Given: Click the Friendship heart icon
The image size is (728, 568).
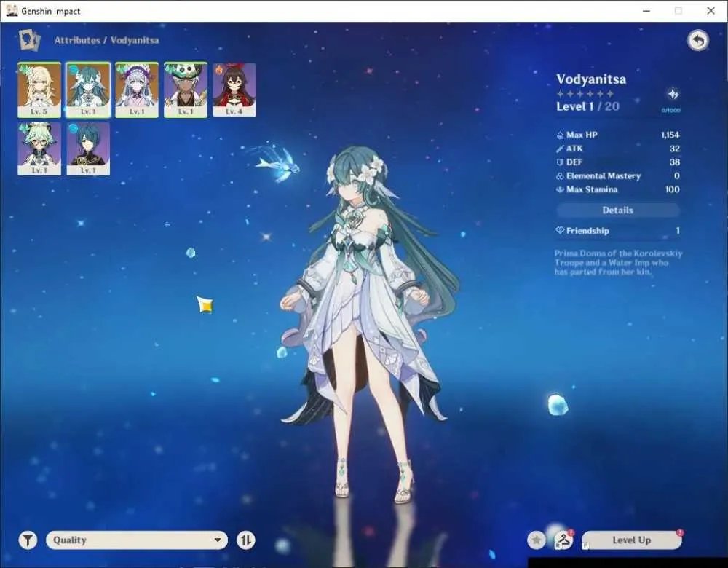Looking at the screenshot, I should tap(560, 230).
